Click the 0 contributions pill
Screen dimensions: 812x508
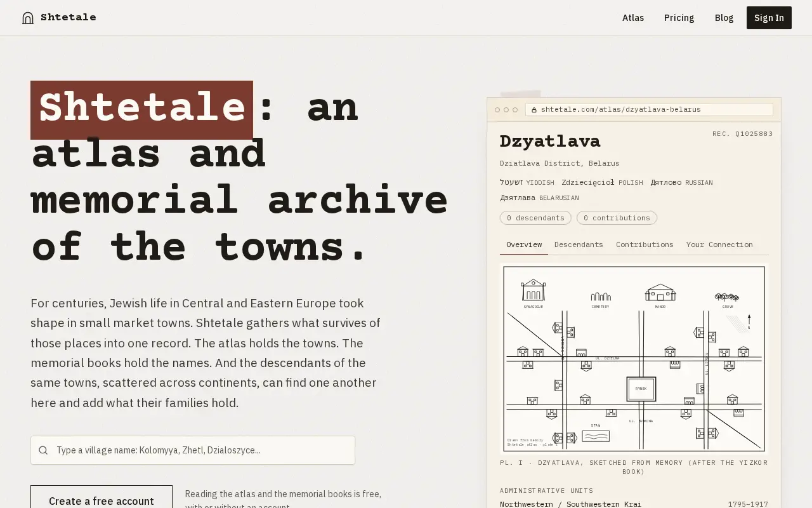617,218
